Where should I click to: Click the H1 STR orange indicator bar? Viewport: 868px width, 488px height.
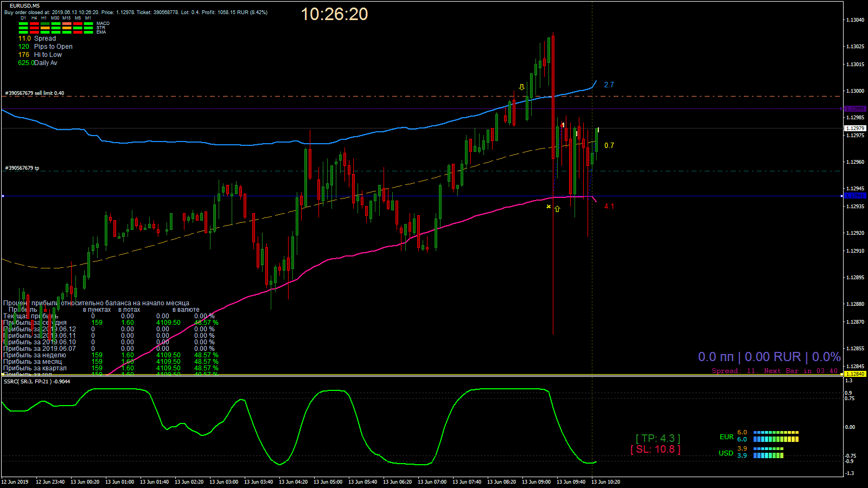click(x=45, y=28)
